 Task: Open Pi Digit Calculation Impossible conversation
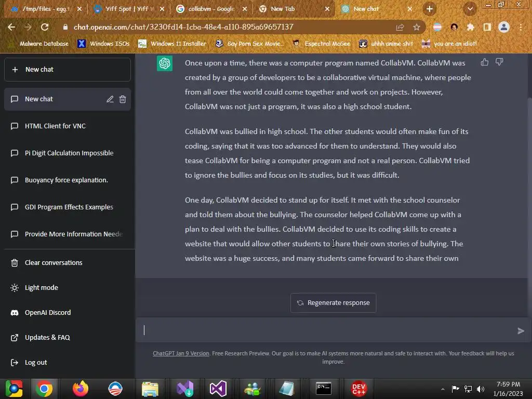pyautogui.click(x=67, y=153)
